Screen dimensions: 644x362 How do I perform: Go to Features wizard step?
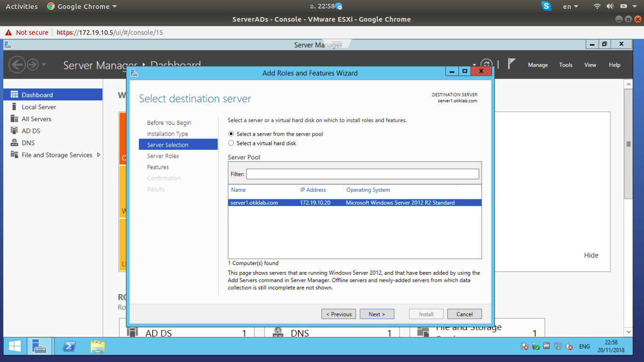(158, 167)
